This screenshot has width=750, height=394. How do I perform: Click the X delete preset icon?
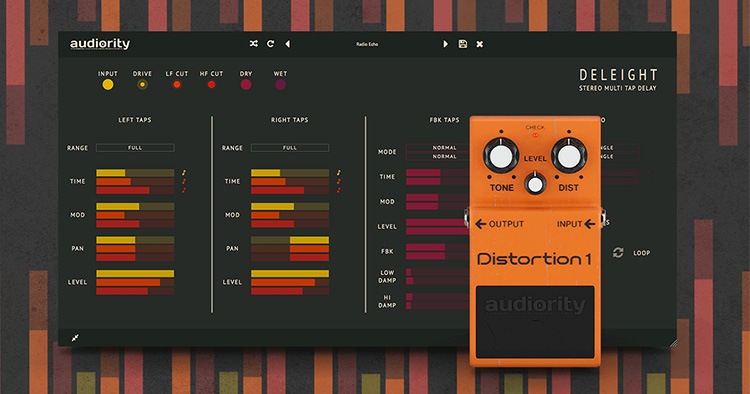pos(479,44)
